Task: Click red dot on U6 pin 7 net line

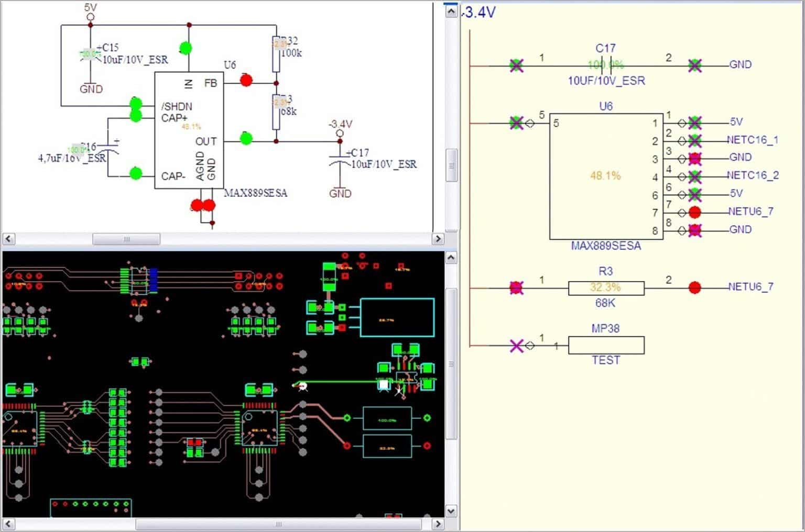Action: pos(695,212)
